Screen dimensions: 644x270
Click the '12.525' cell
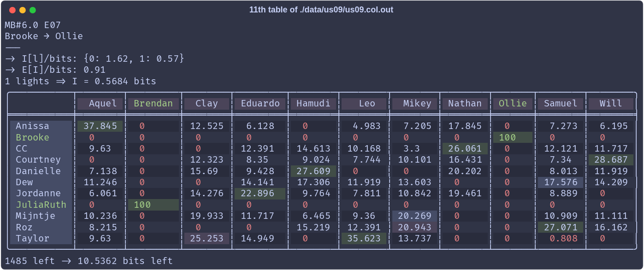(207, 126)
